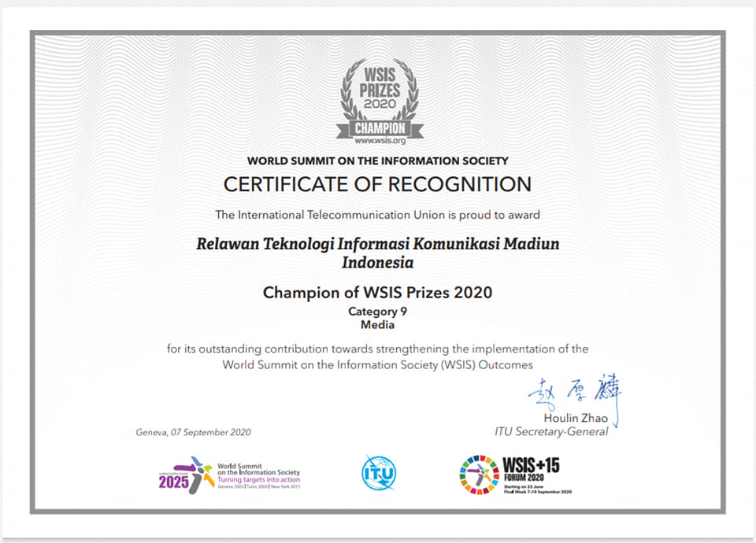Click the WSIS+15 Forum 2020 color wheel logo
This screenshot has height=543, width=756.
(x=479, y=475)
